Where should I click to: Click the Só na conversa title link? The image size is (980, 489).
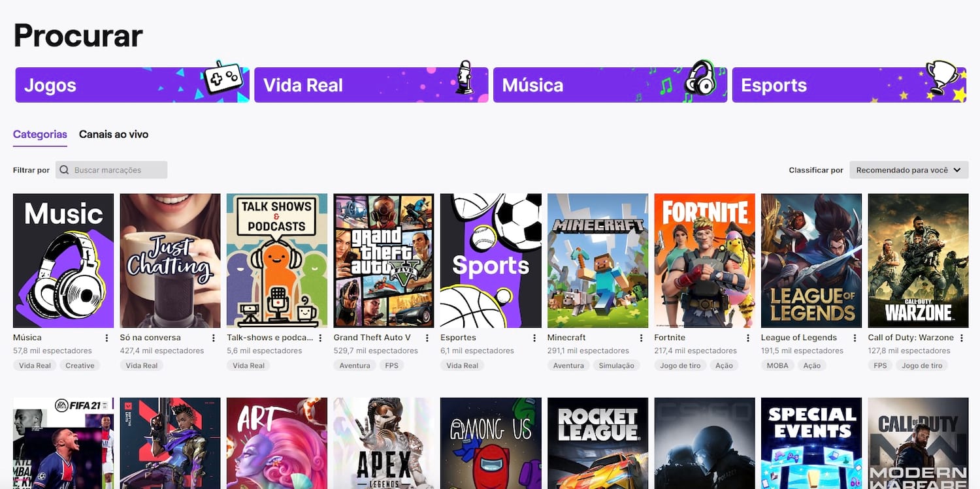150,338
